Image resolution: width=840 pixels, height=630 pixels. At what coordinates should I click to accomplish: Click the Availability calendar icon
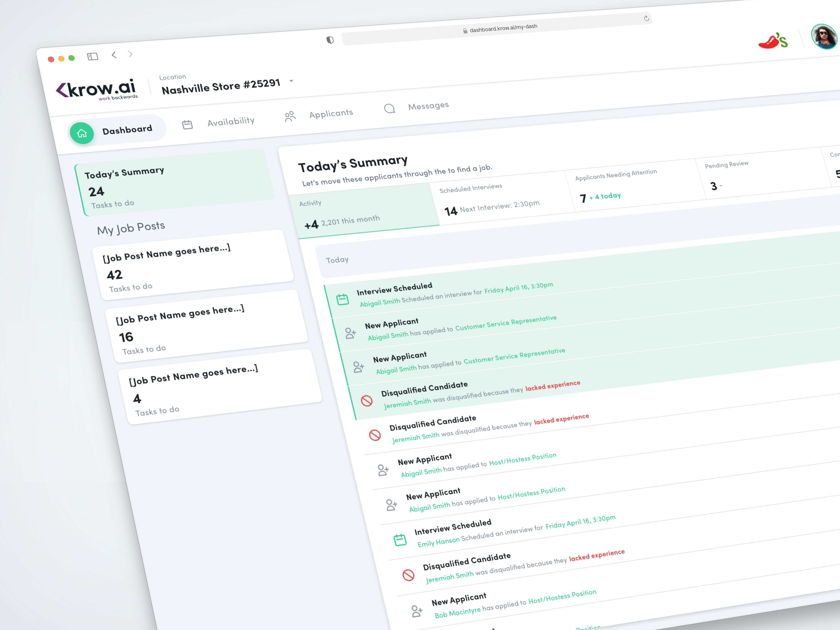tap(187, 124)
